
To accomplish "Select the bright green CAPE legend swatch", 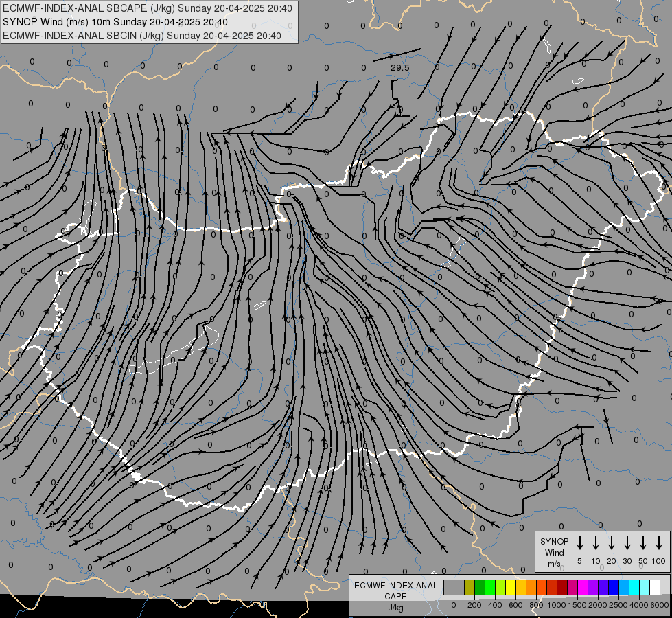I will point(490,587).
